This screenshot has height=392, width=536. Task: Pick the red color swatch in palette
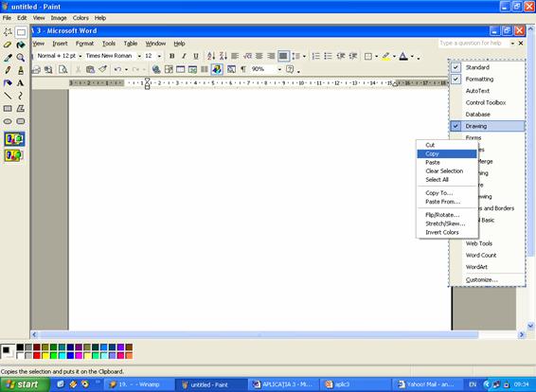(37, 356)
